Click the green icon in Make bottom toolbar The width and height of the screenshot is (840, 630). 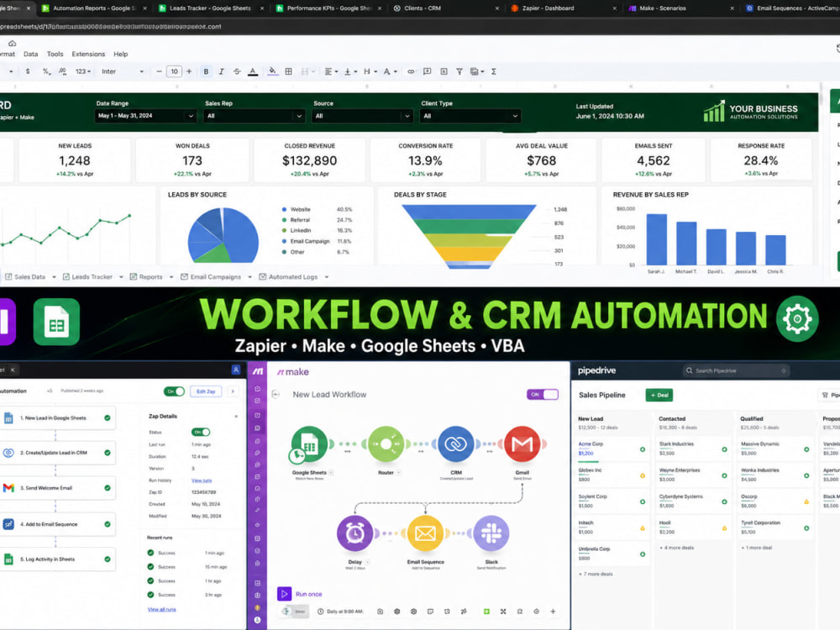(486, 612)
